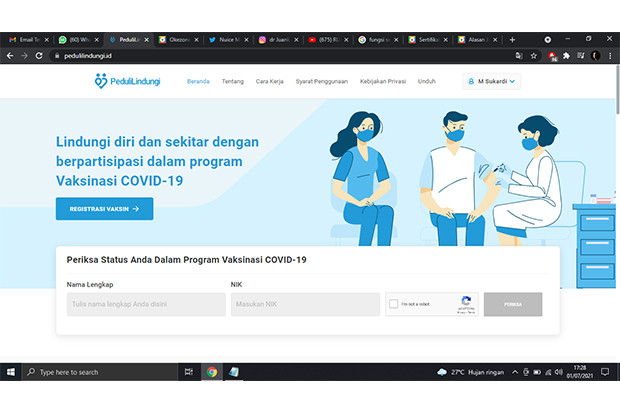The width and height of the screenshot is (620, 413).
Task: Open the Tentang menu item
Action: [x=232, y=81]
